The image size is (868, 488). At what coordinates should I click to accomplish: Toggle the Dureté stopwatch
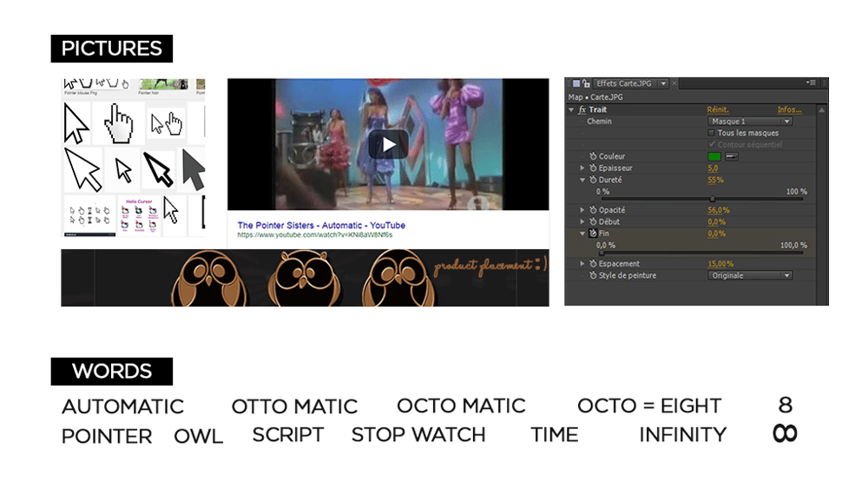pos(593,180)
